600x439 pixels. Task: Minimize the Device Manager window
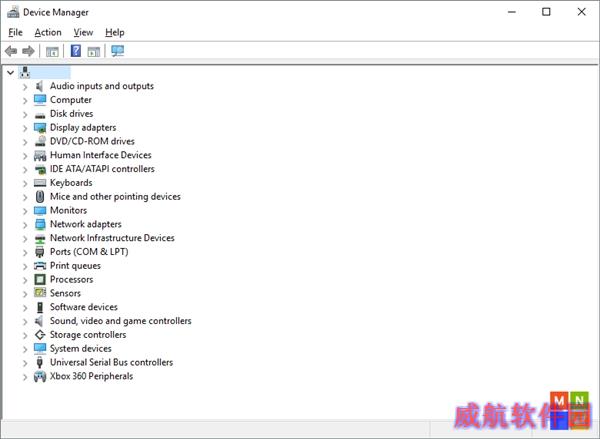(512, 12)
